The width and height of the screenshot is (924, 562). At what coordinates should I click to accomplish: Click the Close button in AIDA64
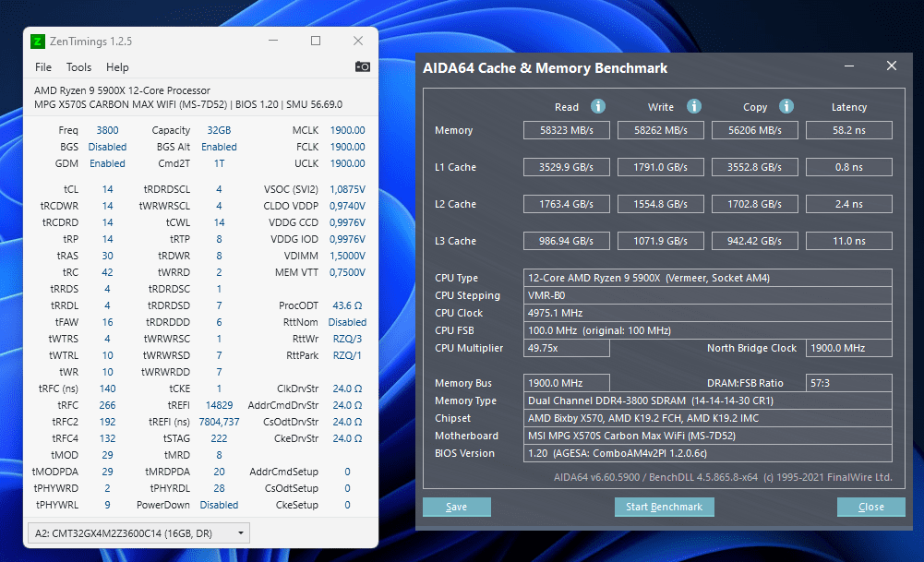tap(871, 507)
